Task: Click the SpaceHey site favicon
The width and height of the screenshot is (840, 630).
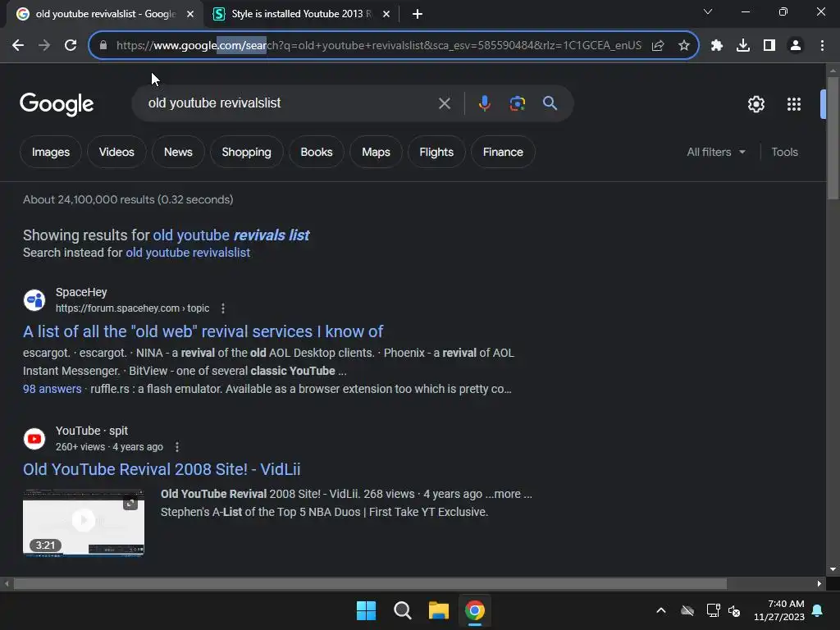Action: click(34, 300)
